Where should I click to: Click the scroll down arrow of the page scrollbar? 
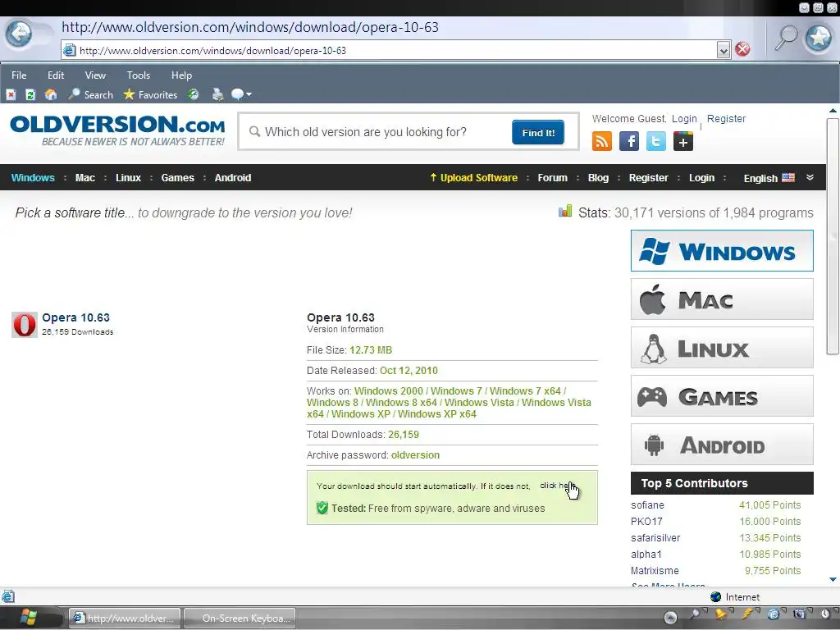[x=833, y=579]
